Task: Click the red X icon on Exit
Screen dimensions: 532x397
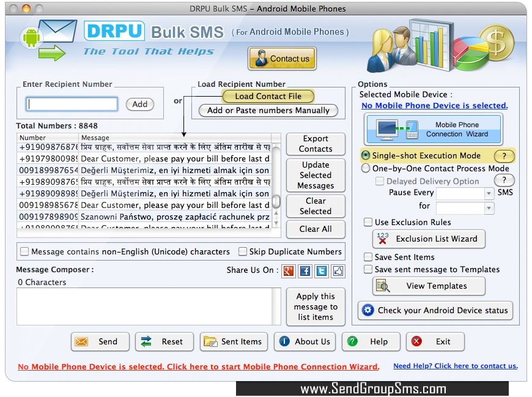Action: [x=416, y=341]
